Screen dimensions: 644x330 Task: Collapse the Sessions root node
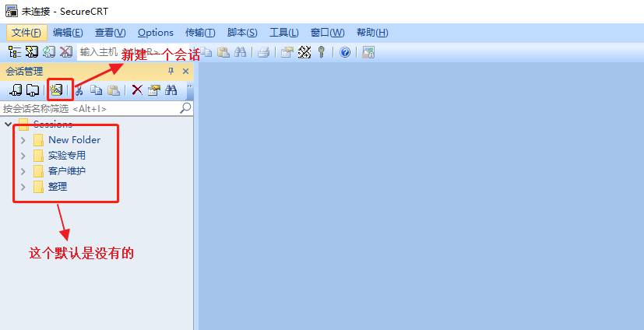click(9, 125)
